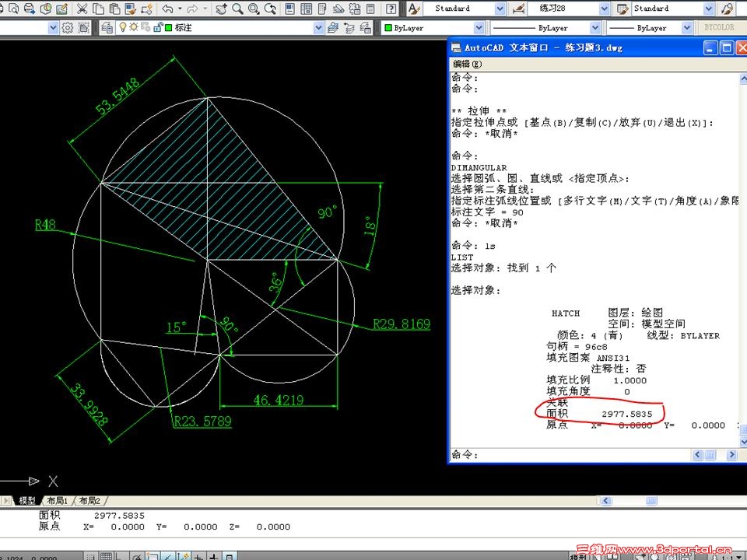Click the Block Editor icon
747x560 pixels.
point(147,8)
